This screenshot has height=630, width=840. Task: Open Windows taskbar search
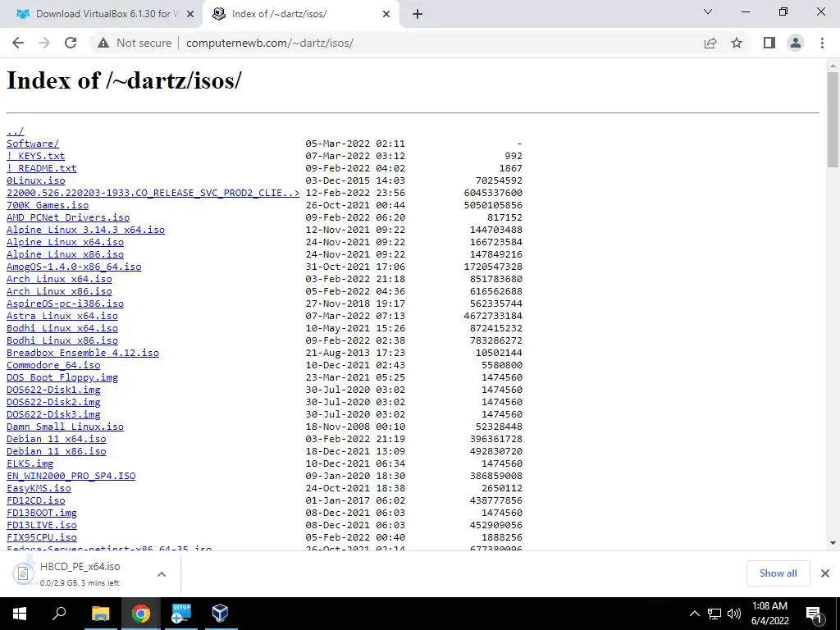point(59,614)
